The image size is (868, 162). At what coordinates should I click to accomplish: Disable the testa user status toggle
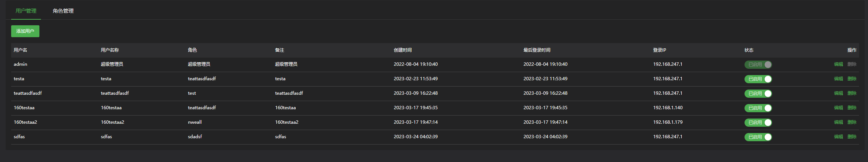758,79
